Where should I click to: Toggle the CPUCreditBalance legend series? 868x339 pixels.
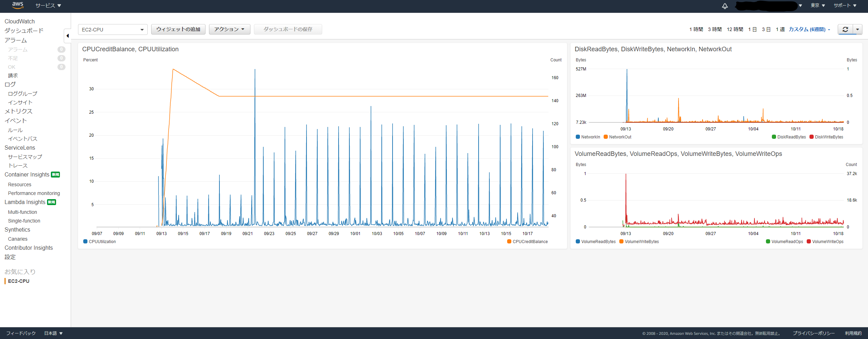527,242
